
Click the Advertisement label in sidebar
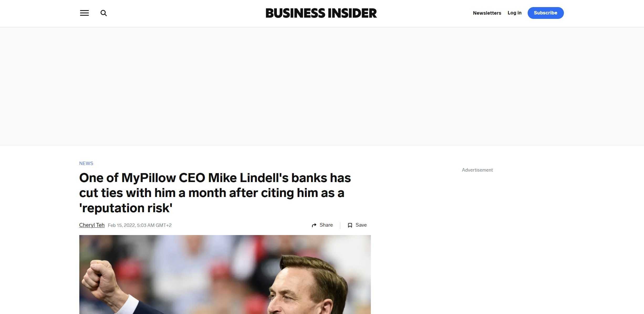477,170
